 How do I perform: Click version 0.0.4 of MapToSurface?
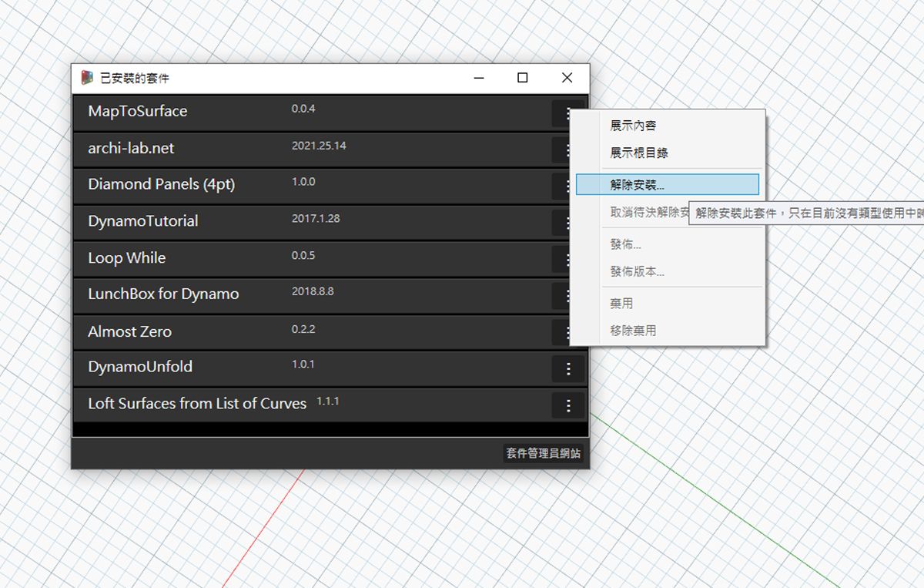point(303,109)
